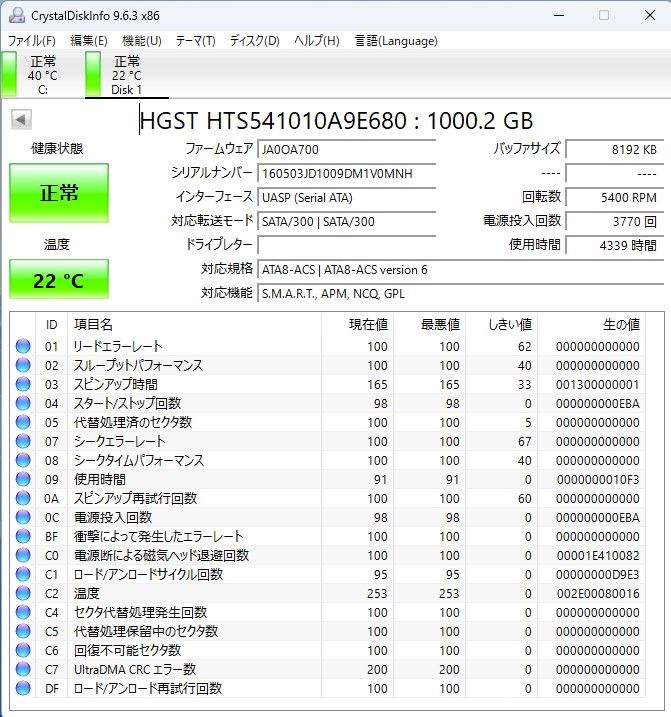
Task: Click status icon for リードエラーレート row
Action: (x=23, y=346)
